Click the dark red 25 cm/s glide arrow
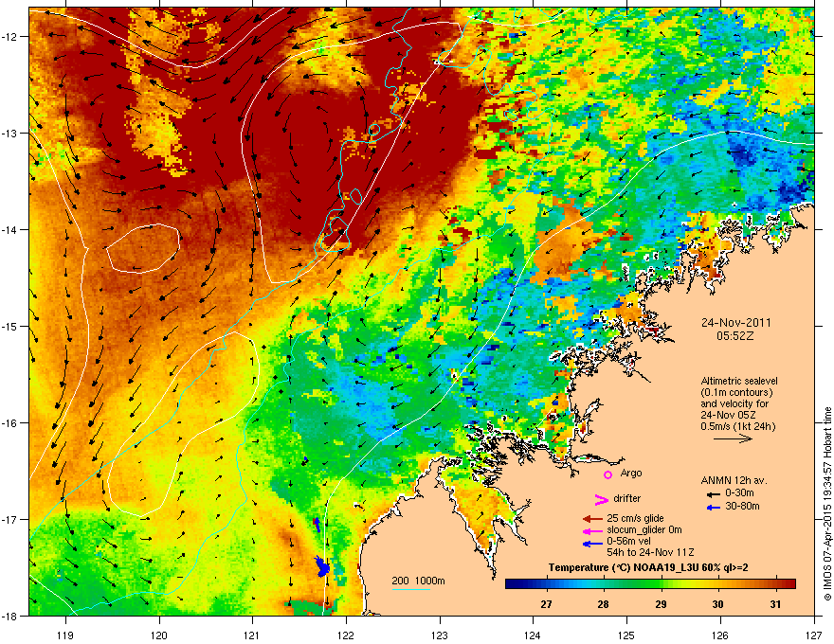 [x=592, y=519]
